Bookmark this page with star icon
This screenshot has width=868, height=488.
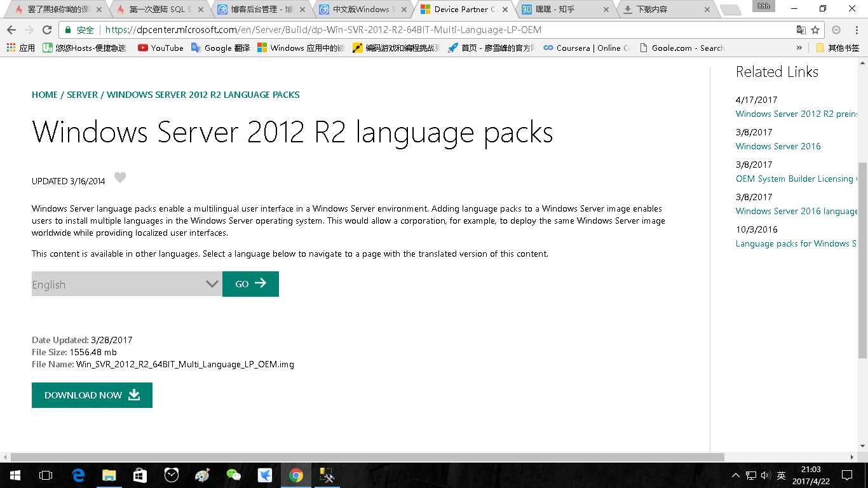[x=815, y=30]
